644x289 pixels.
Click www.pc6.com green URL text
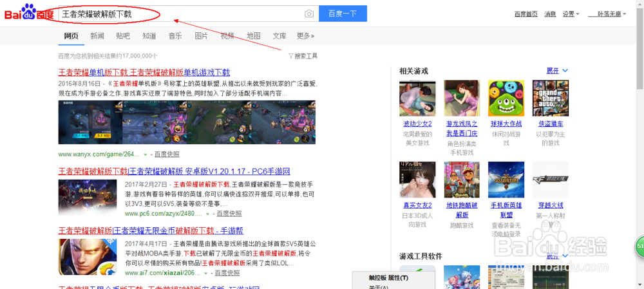(x=164, y=214)
